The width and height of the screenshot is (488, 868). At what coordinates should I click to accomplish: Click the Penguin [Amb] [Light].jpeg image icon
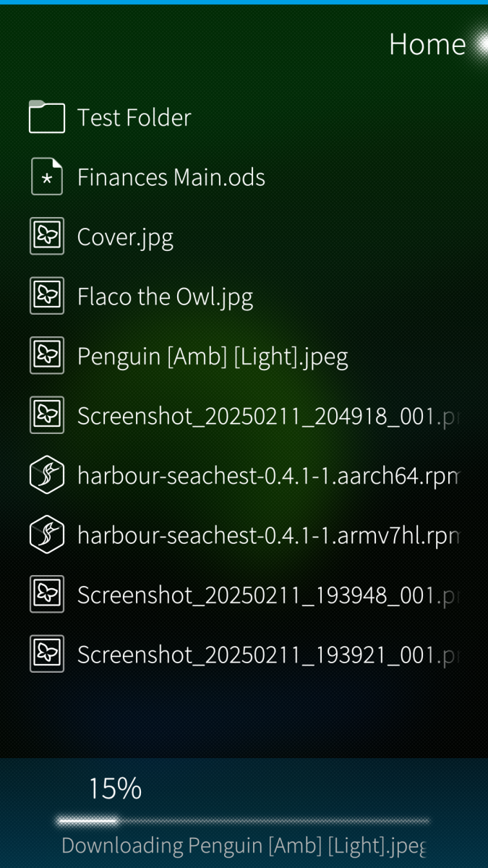tap(47, 356)
